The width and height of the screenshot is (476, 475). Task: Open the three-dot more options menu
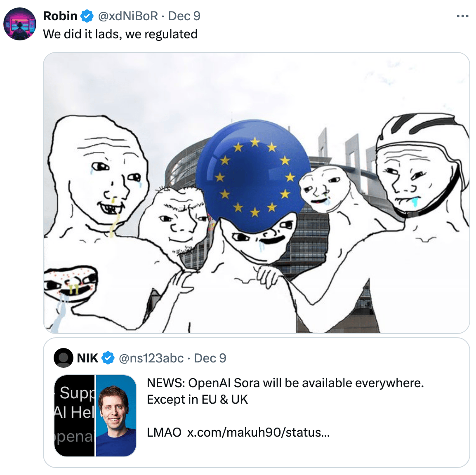click(462, 16)
